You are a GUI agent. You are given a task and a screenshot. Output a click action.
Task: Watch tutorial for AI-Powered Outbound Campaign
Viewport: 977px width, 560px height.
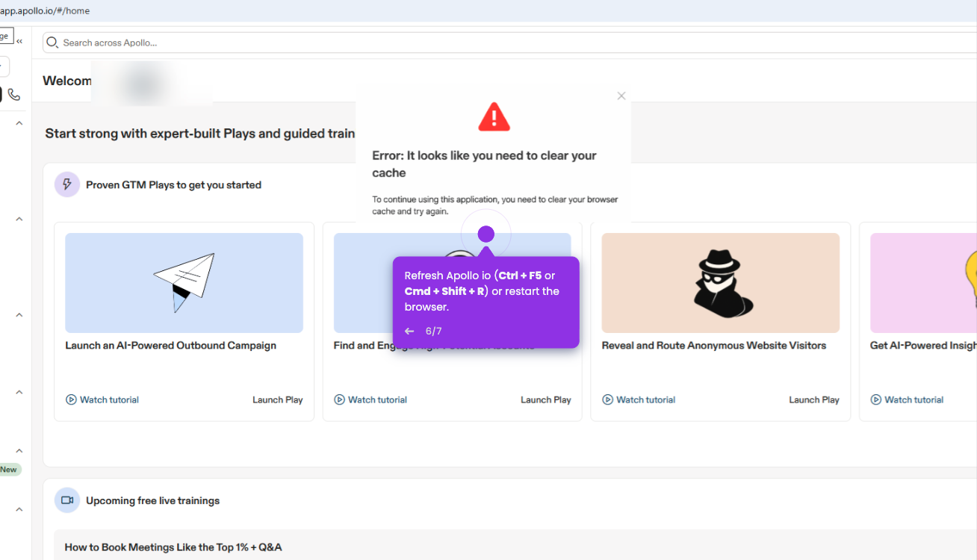pyautogui.click(x=102, y=399)
